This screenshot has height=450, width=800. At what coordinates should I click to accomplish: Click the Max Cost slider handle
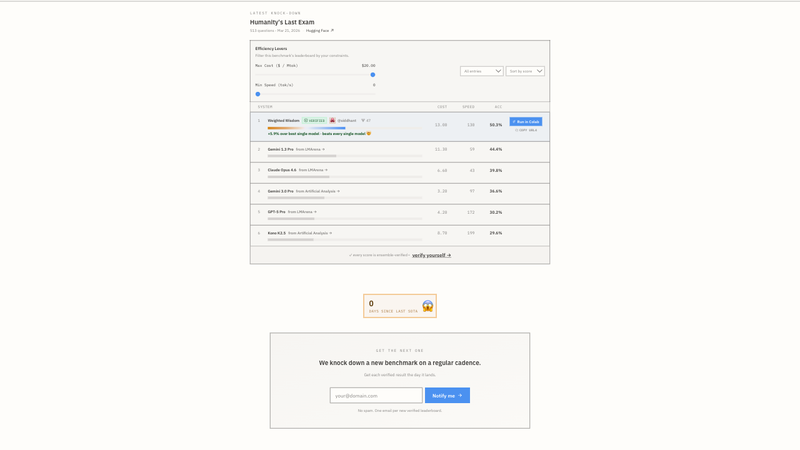(372, 74)
